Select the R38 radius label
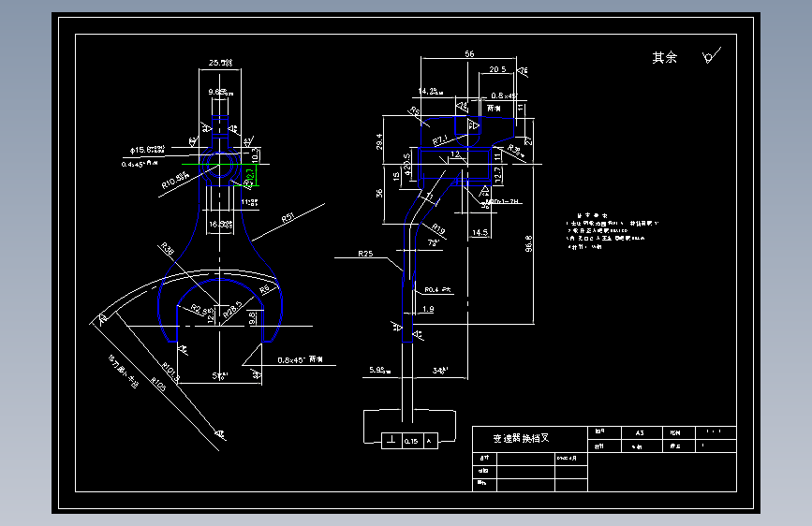Screen dimensions: 812x526 pos(168,249)
